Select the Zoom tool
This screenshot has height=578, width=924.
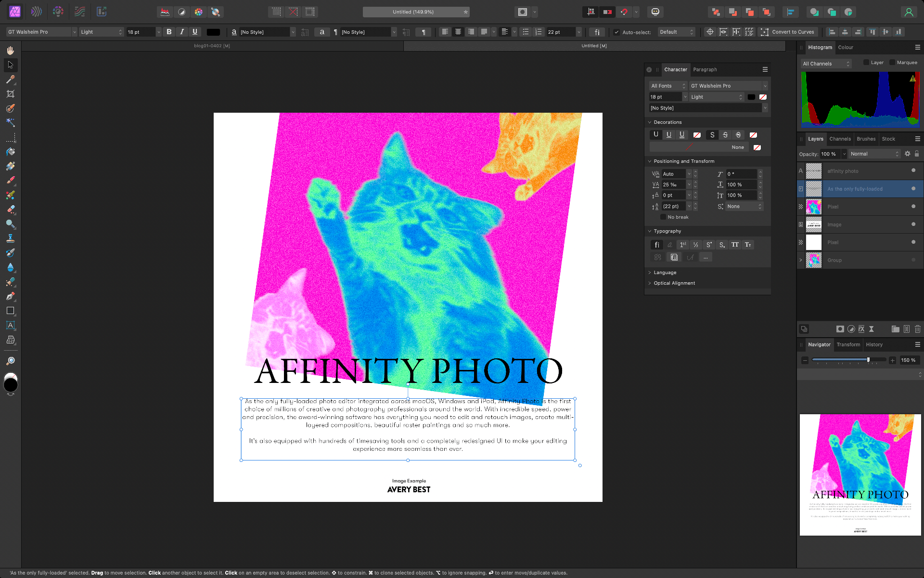(10, 361)
